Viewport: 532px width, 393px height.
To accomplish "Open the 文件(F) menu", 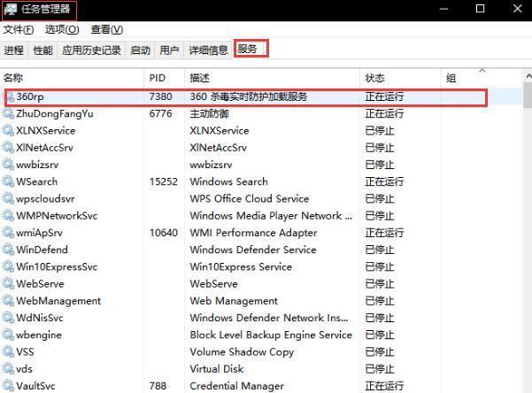I will [20, 30].
